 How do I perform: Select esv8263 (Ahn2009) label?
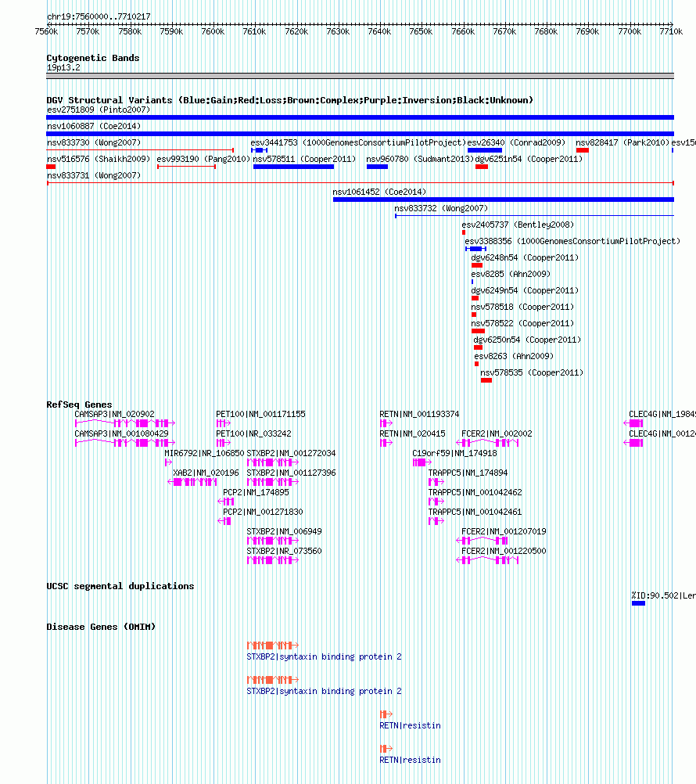514,357
